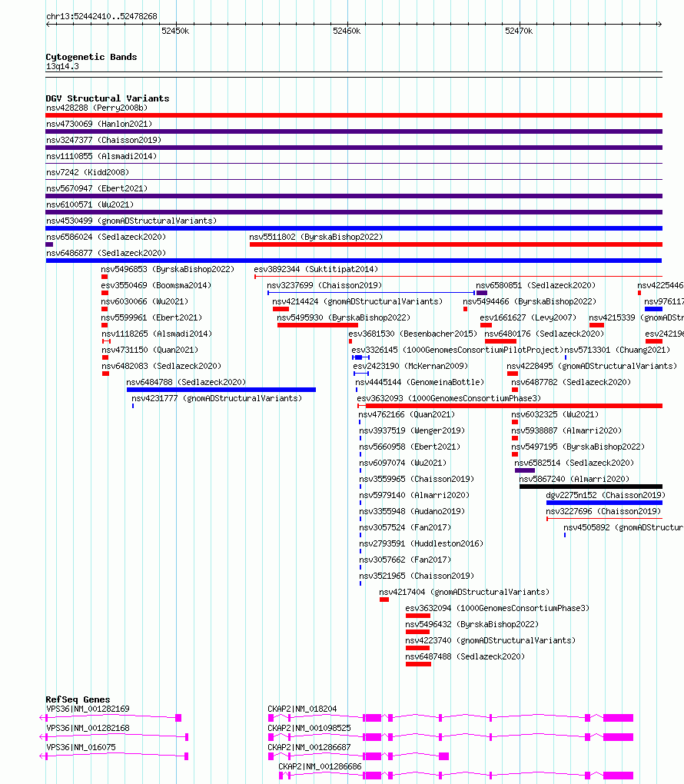Click nsv4228495 gnomADStructuralVariants label
Viewport: 684px width, 784px height.
click(592, 366)
